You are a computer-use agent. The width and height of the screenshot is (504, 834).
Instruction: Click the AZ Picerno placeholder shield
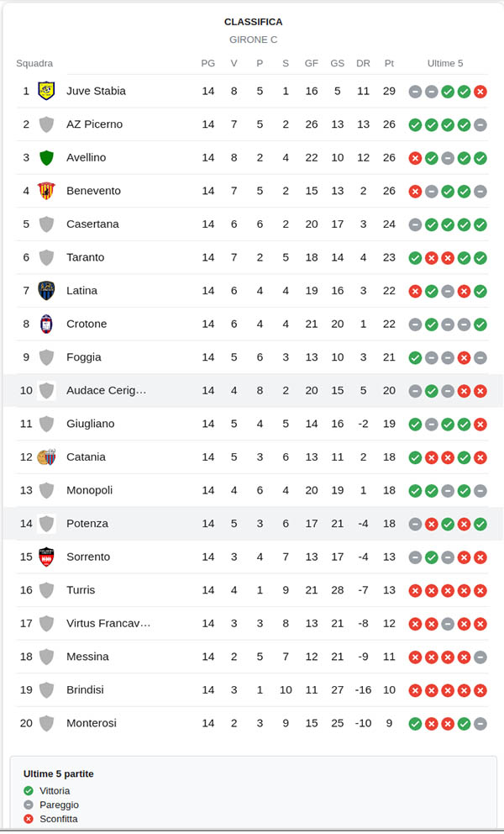46,124
